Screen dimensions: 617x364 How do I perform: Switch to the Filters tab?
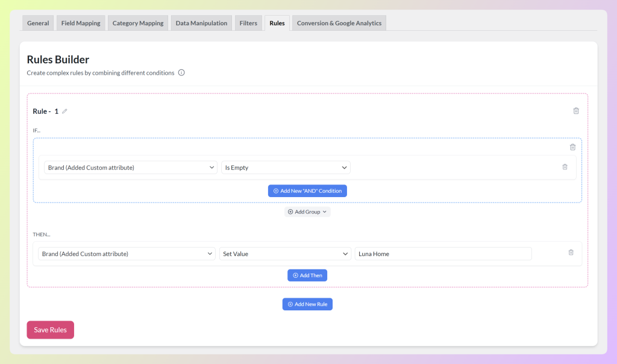248,22
